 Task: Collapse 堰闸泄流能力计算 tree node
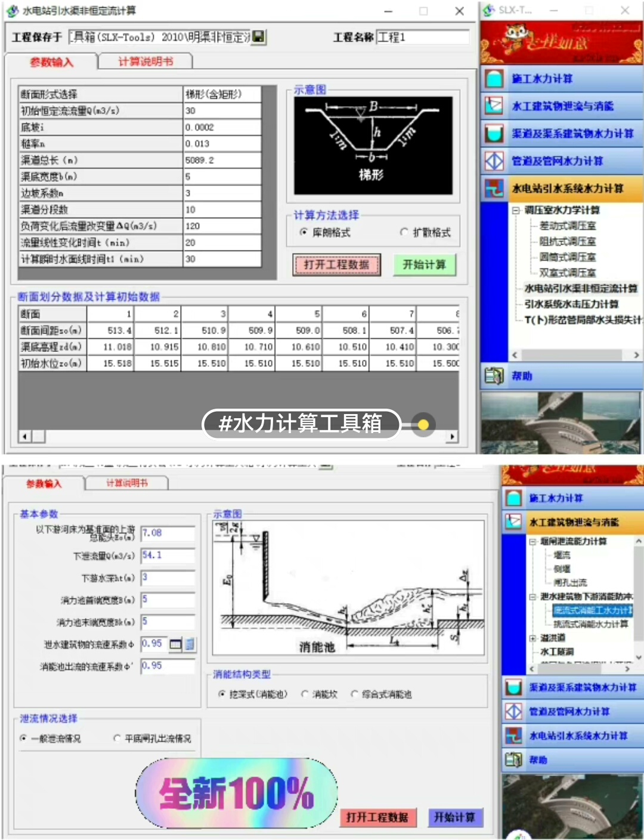coord(532,542)
